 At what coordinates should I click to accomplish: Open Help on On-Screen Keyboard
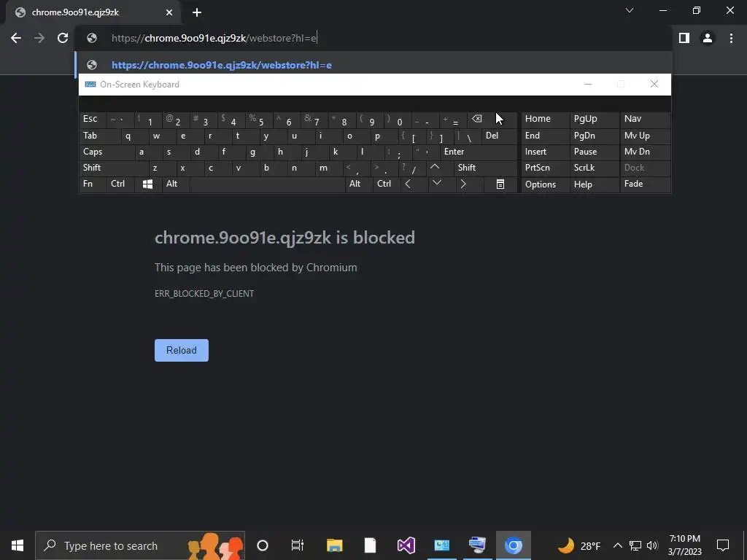[595, 184]
